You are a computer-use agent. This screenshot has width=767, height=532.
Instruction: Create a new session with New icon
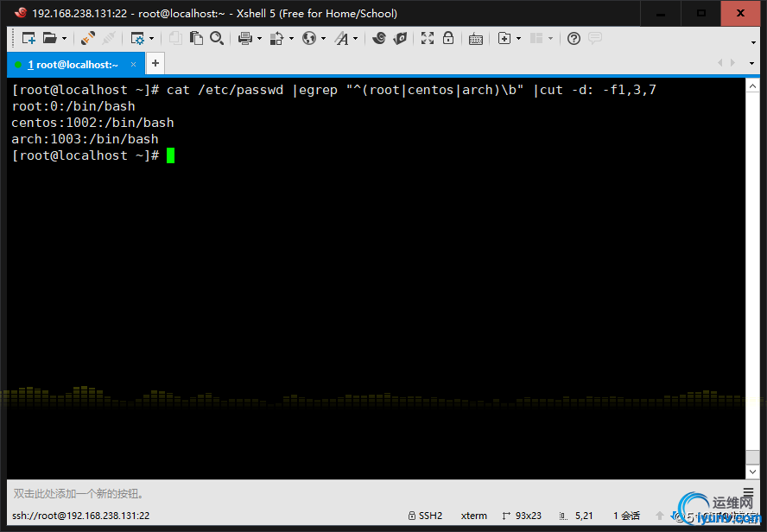29,38
